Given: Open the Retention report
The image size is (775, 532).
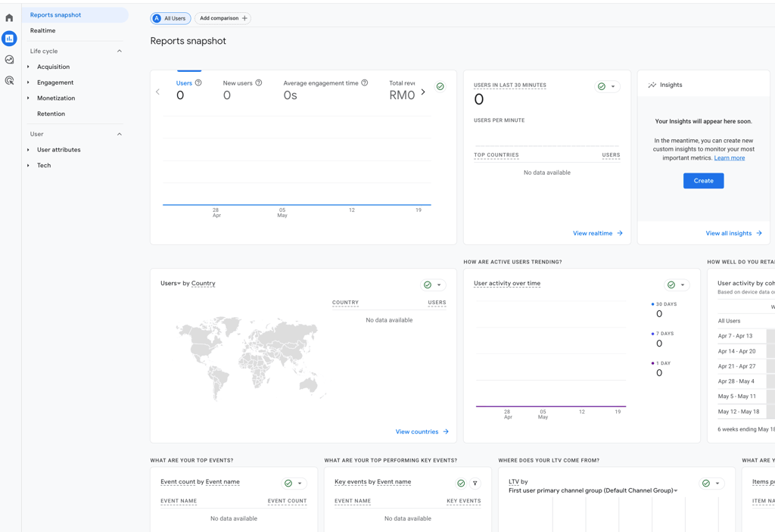Looking at the screenshot, I should pos(51,114).
